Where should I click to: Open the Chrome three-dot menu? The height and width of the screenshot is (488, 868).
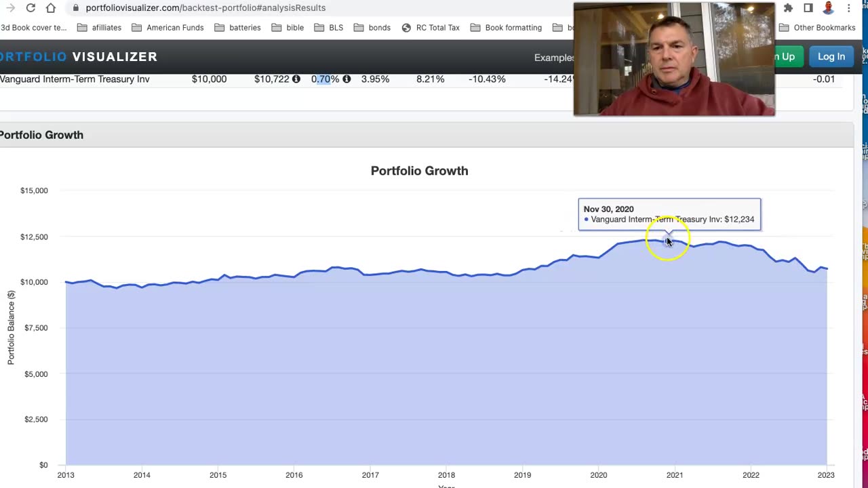coord(848,8)
